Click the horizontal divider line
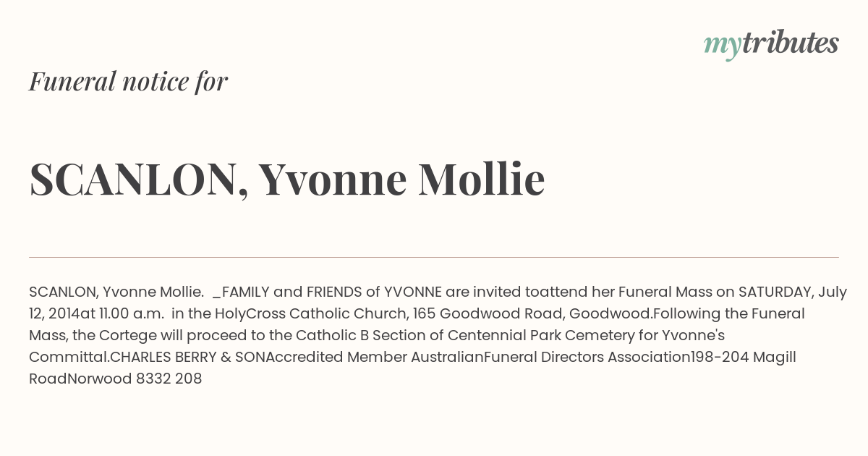The height and width of the screenshot is (456, 868). [x=434, y=257]
